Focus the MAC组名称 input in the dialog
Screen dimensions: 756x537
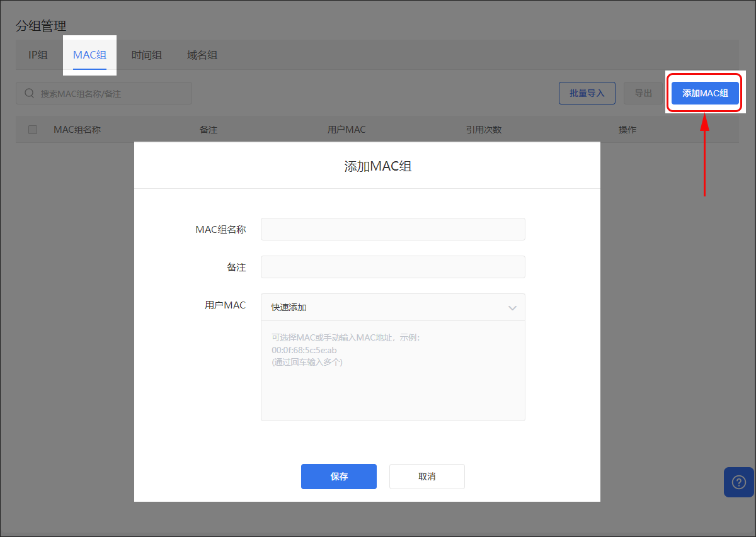pyautogui.click(x=392, y=229)
